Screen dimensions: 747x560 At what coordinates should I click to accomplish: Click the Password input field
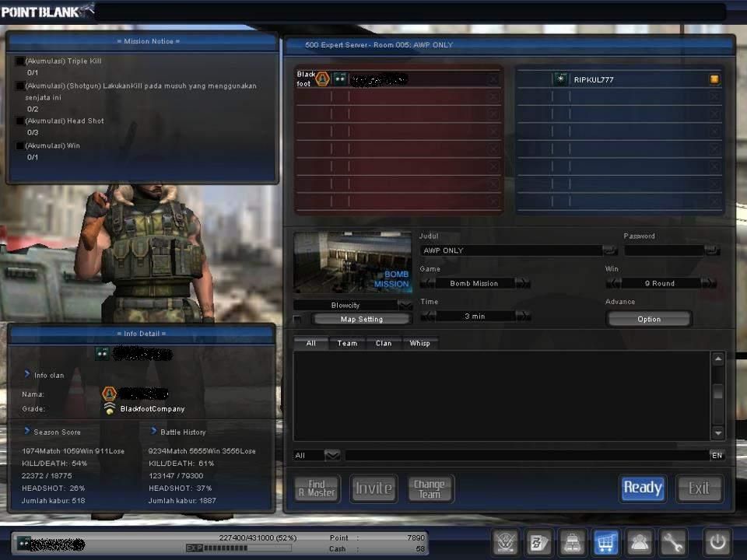[x=664, y=250]
